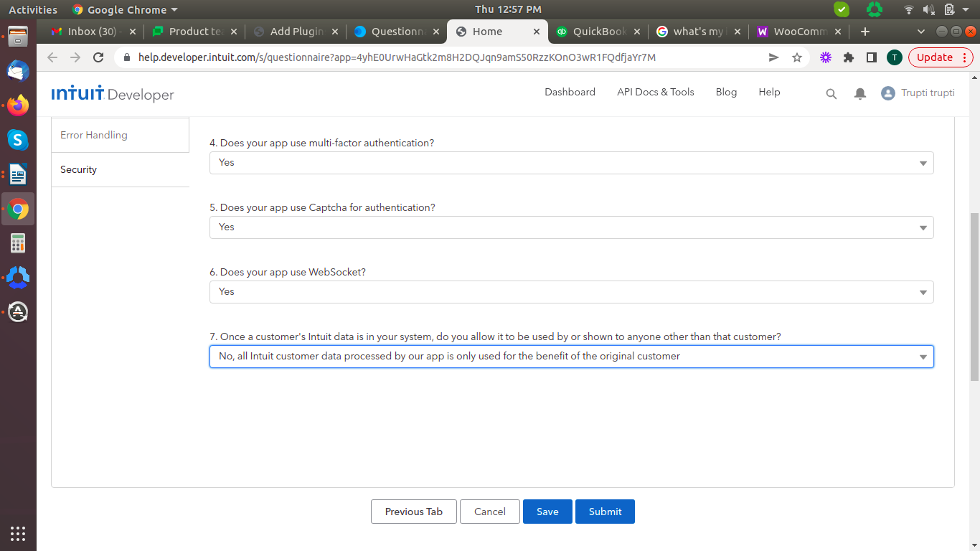The image size is (980, 551).
Task: Expand the multi-factor authentication dropdown
Action: [571, 163]
